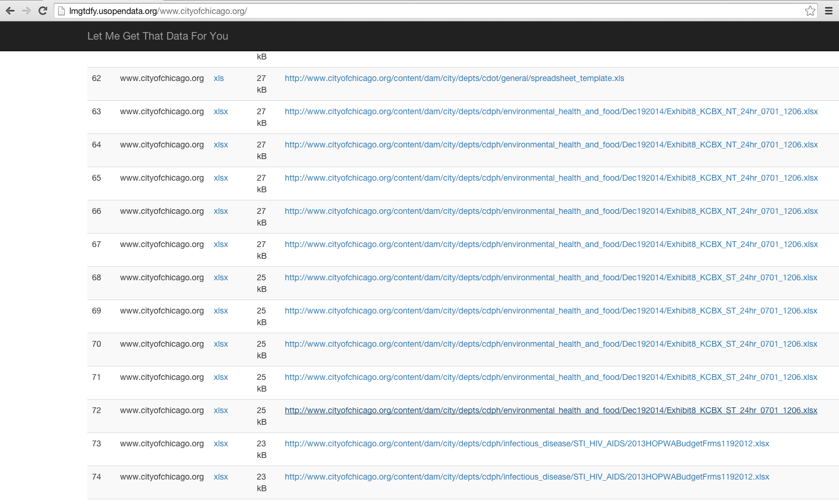Image resolution: width=839 pixels, height=504 pixels.
Task: Open HOPWA budget forms link in row 73
Action: click(527, 443)
